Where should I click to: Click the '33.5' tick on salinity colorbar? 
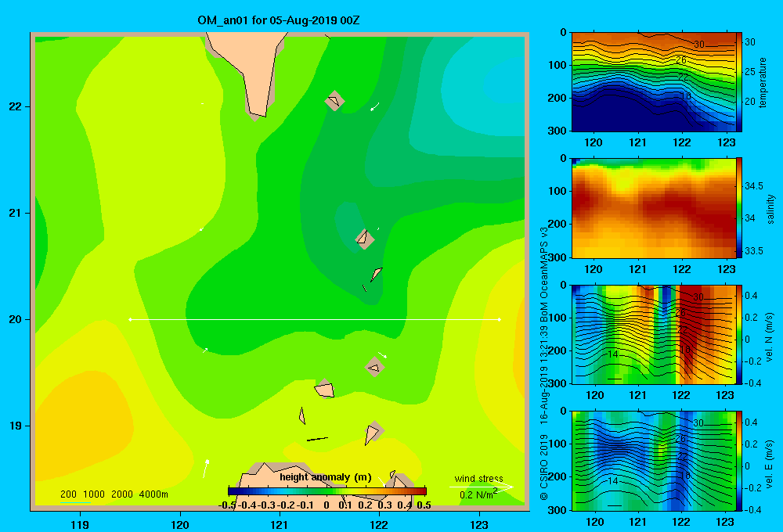pos(753,250)
